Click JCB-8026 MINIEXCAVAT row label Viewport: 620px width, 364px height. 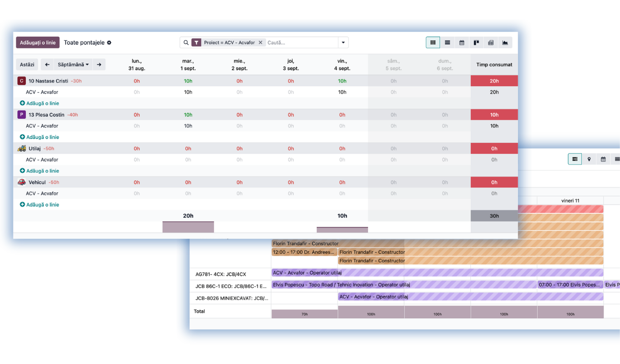(232, 298)
